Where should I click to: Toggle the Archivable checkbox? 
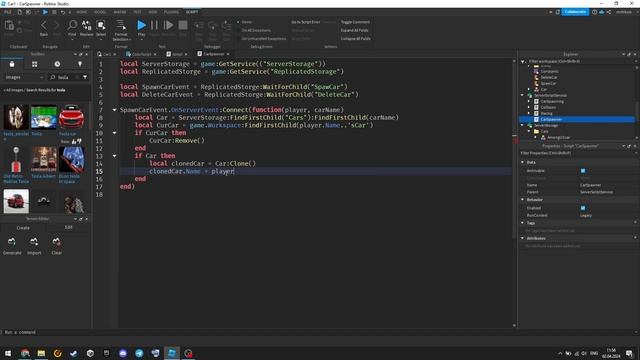[x=583, y=171]
